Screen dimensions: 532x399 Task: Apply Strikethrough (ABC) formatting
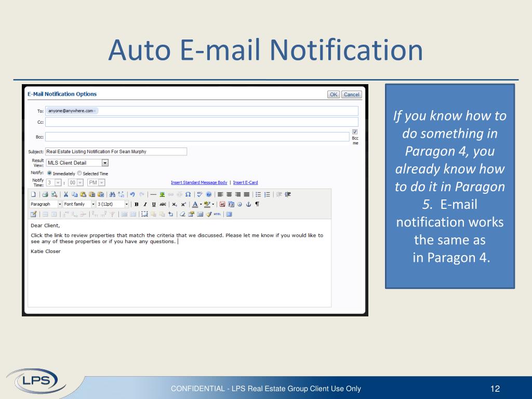[x=163, y=204]
